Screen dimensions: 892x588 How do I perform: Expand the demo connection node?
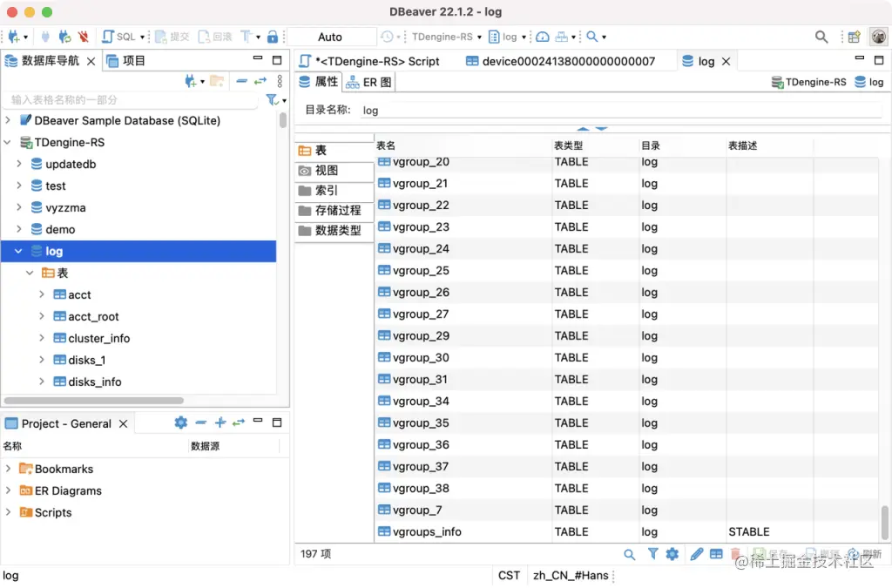coord(17,229)
